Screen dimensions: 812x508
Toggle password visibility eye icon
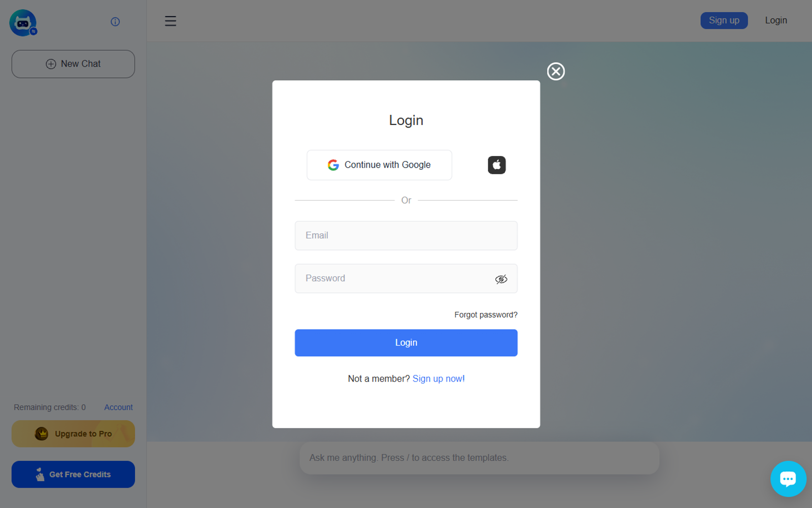[501, 279]
